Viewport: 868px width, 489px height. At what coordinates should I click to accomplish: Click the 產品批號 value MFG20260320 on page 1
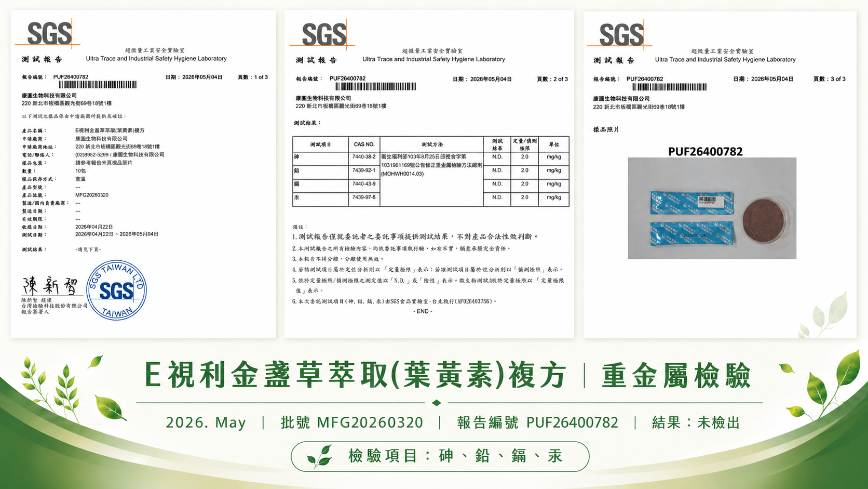point(92,195)
